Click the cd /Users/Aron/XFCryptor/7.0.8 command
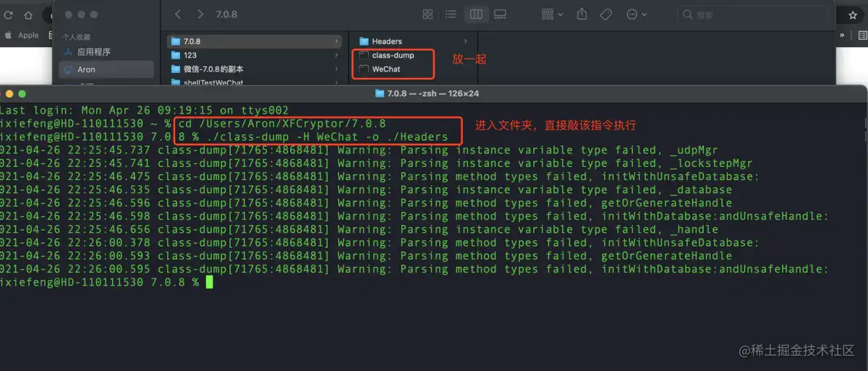Screen dimensions: 868x371 click(x=283, y=124)
